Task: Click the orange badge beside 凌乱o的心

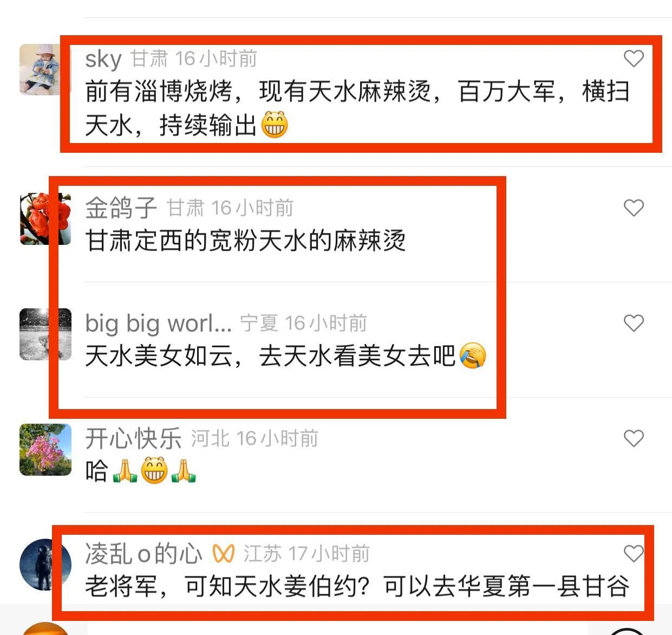Action: (x=223, y=554)
